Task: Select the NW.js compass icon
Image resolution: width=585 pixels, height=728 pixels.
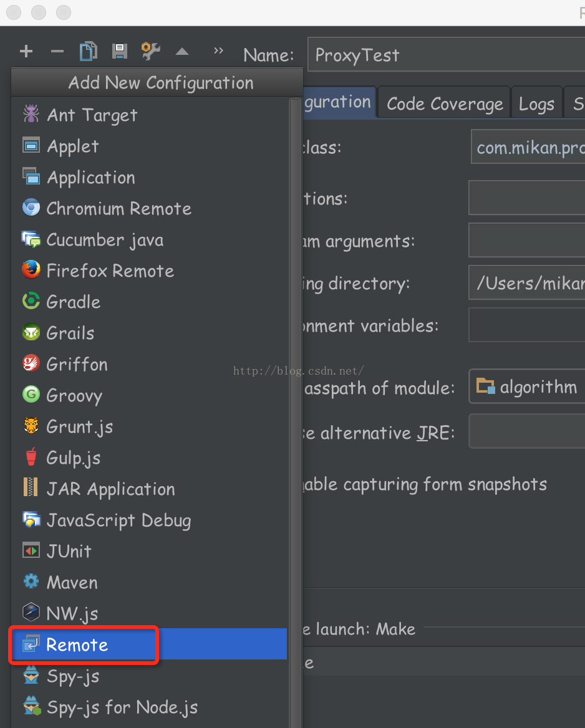Action: click(31, 613)
